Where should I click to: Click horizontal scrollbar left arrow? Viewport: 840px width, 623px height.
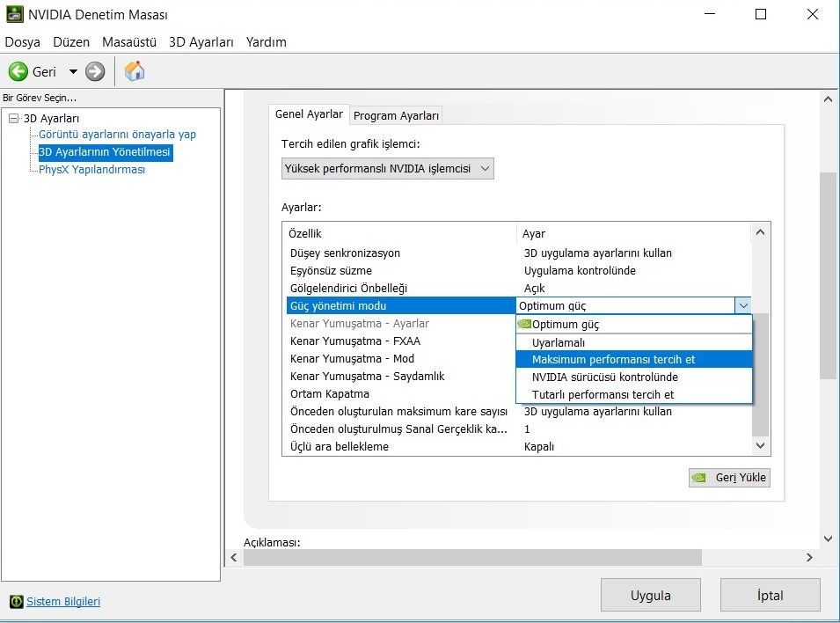(x=234, y=558)
